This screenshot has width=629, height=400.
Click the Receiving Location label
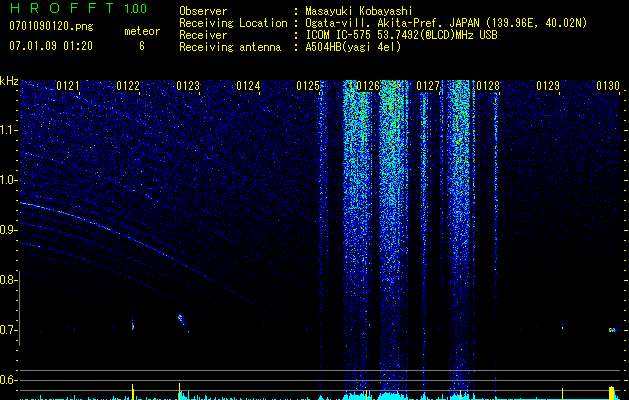pyautogui.click(x=233, y=23)
